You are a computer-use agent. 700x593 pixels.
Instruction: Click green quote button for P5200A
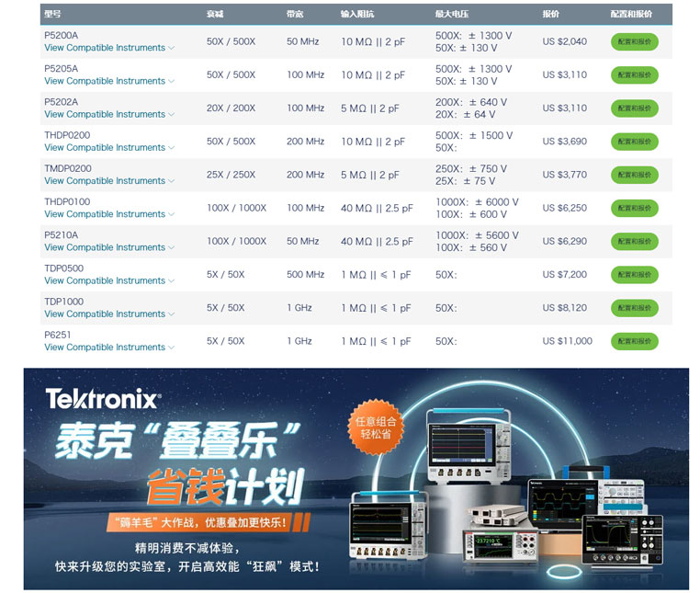pyautogui.click(x=635, y=41)
